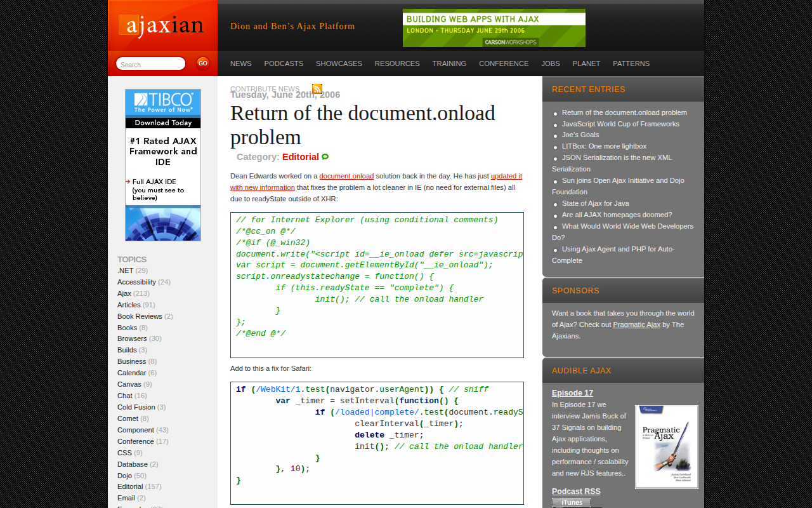Image resolution: width=812 pixels, height=508 pixels.
Task: Open the Joe's Goals entry
Action: pyautogui.click(x=580, y=135)
